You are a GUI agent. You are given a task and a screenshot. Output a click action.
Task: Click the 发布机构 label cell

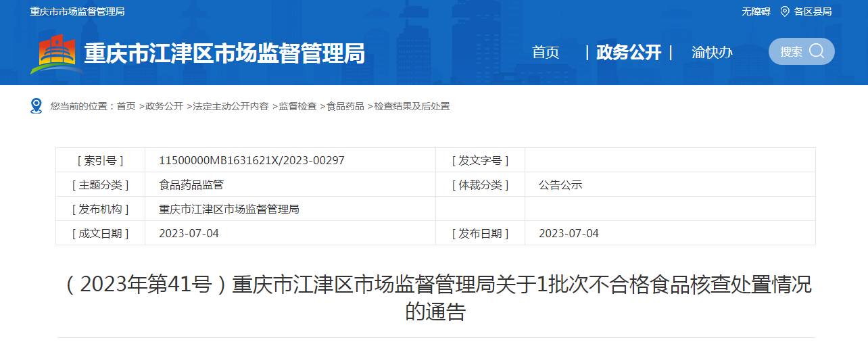click(x=100, y=209)
